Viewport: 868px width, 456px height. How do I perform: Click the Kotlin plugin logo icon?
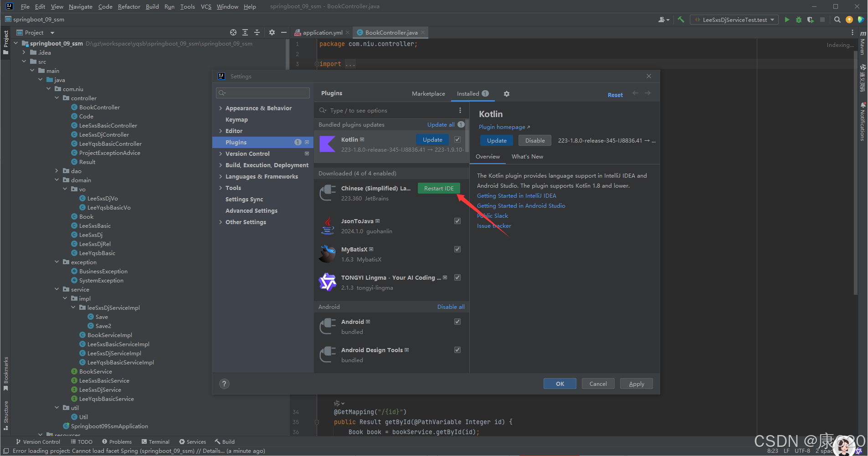click(327, 144)
